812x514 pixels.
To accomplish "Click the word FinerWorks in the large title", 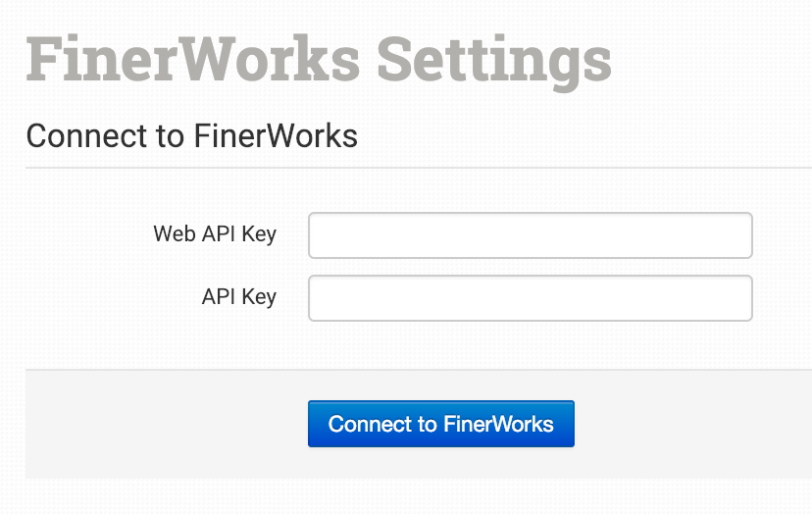I will click(193, 60).
